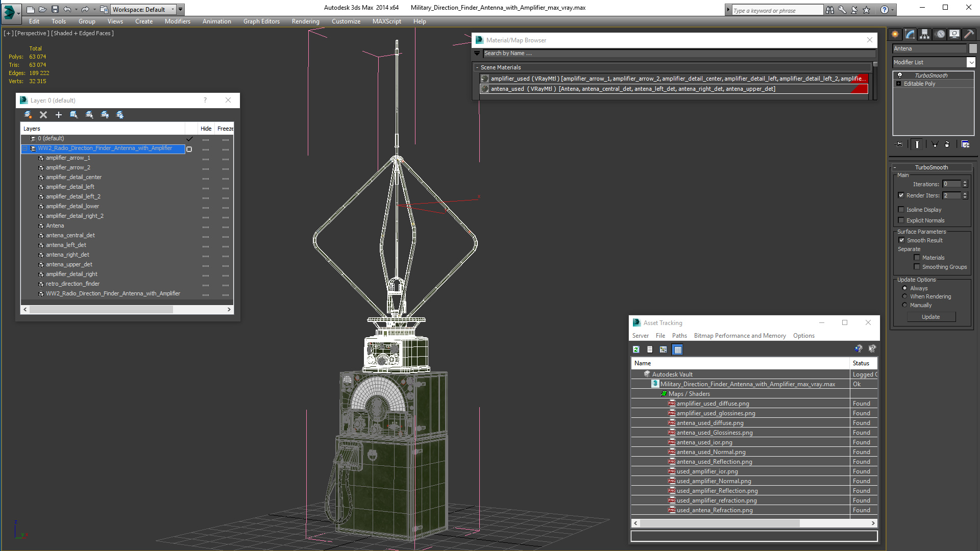
Task: Enable the Isoline Display checkbox
Action: pyautogui.click(x=901, y=210)
